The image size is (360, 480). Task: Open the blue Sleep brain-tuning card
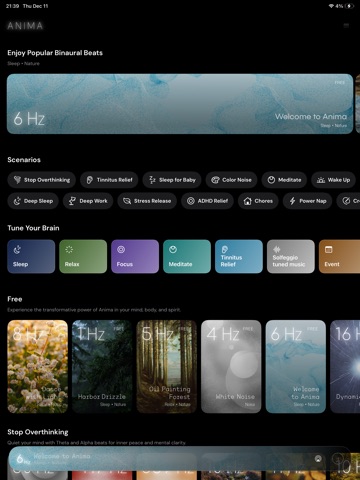click(31, 256)
